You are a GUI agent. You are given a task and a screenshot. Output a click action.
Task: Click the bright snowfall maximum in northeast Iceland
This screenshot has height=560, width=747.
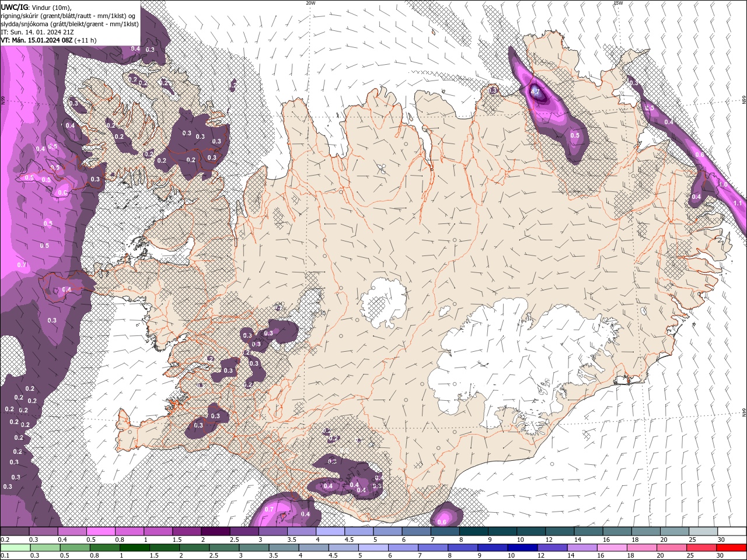(536, 91)
